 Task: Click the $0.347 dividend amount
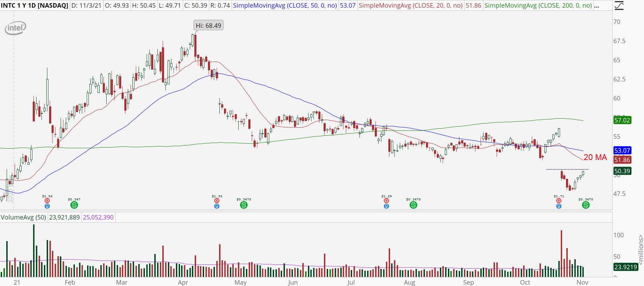coord(74,199)
